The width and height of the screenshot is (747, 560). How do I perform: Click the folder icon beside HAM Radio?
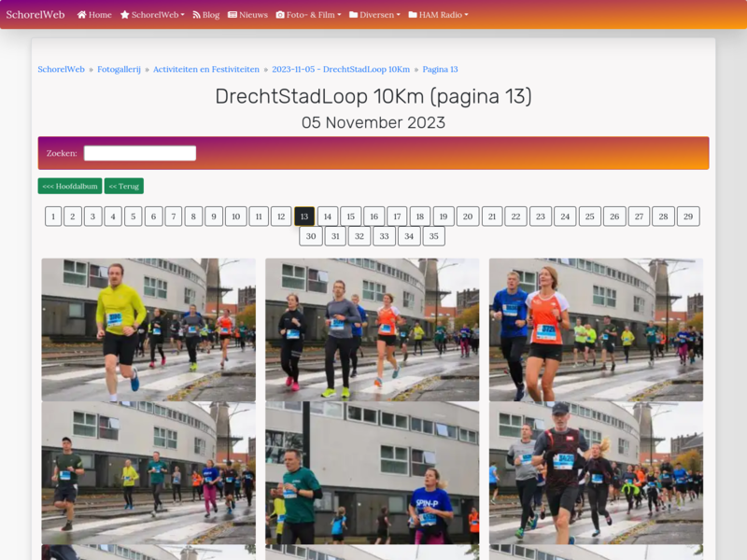click(x=413, y=15)
